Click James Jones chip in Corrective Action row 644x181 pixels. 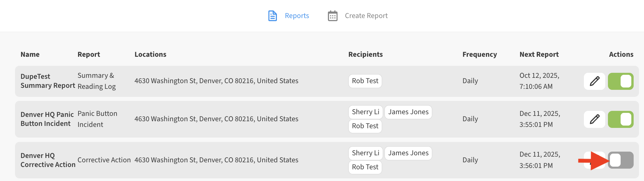click(x=408, y=153)
